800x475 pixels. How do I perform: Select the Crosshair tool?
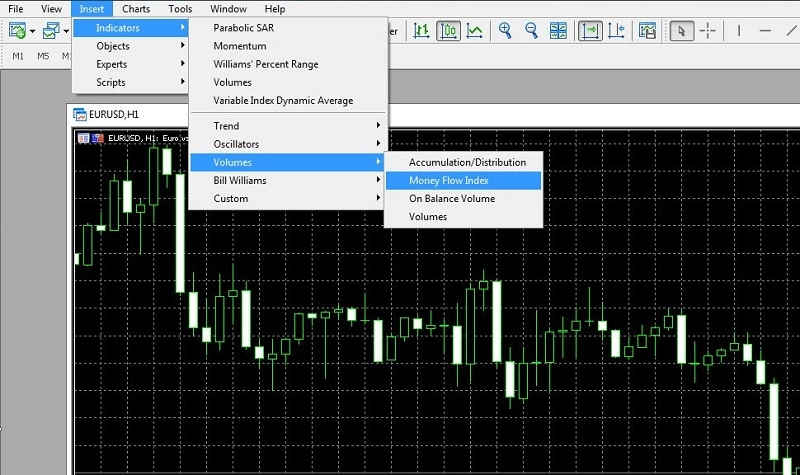pos(708,31)
